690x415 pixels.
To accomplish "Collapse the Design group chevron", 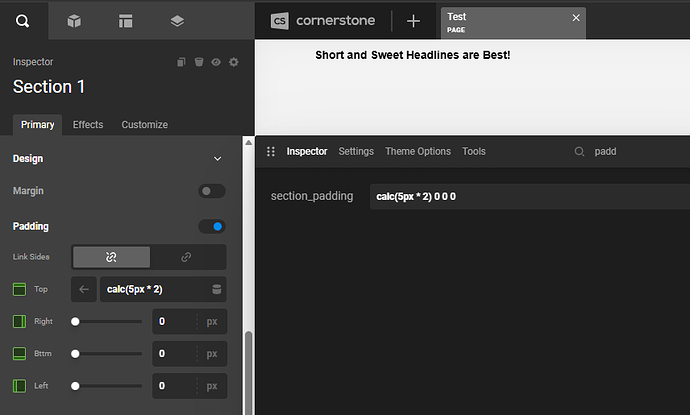I will (x=217, y=158).
